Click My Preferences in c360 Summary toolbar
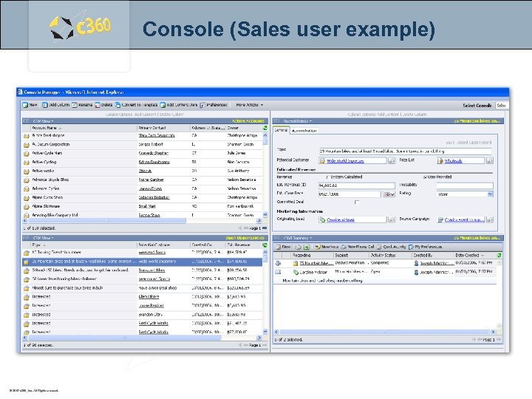 coord(426,247)
